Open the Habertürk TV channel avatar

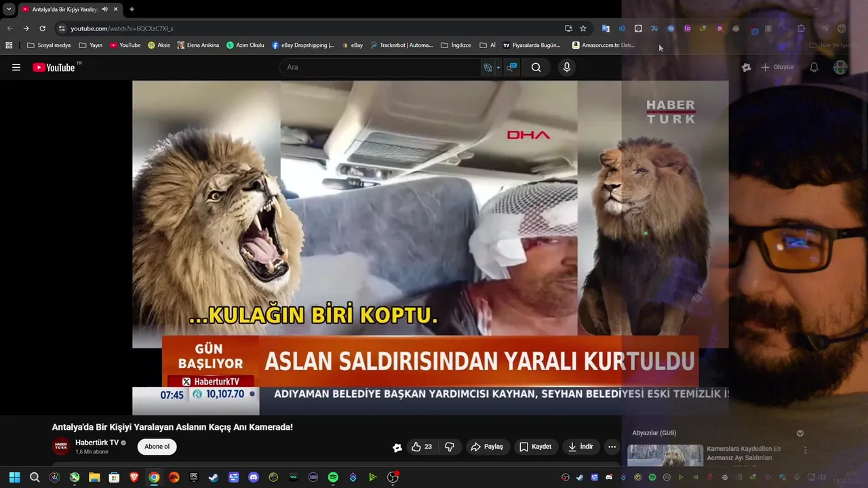(61, 447)
